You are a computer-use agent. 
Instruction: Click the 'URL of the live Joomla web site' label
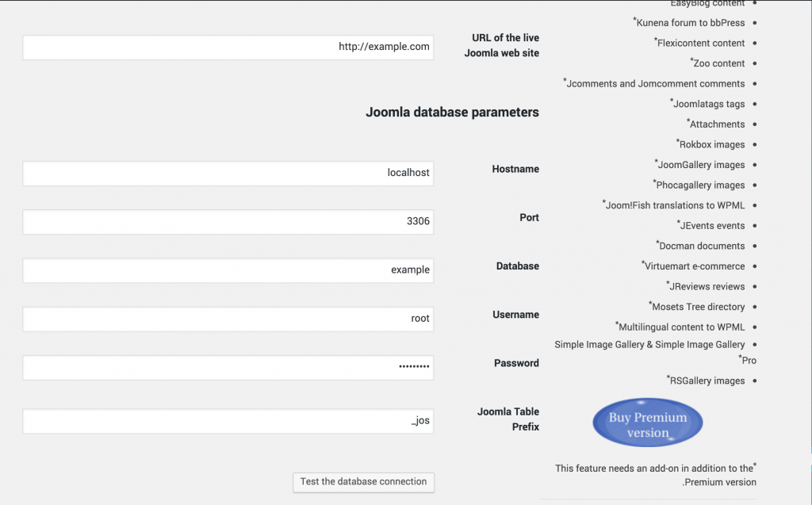[502, 45]
